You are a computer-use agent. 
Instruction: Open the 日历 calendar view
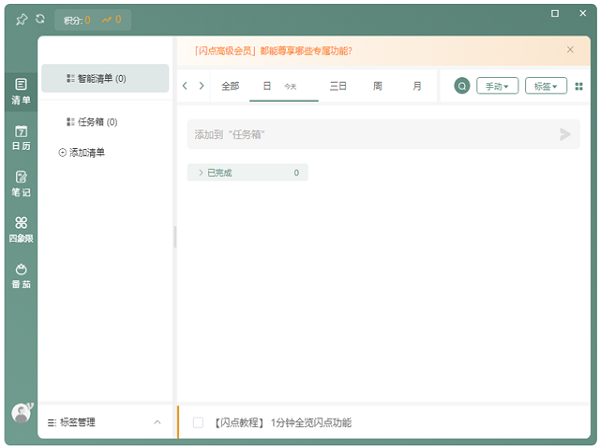[20, 137]
